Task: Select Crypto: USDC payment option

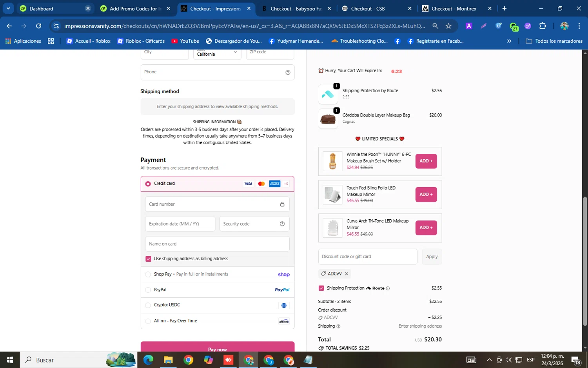Action: [x=148, y=305]
